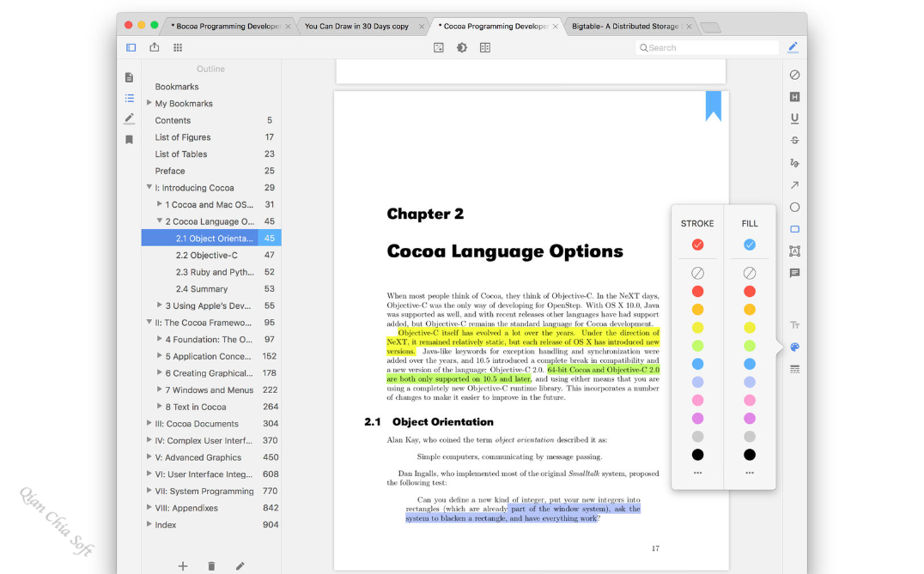Select the freehand ink tool
This screenshot has height=574, width=924.
coord(795,162)
